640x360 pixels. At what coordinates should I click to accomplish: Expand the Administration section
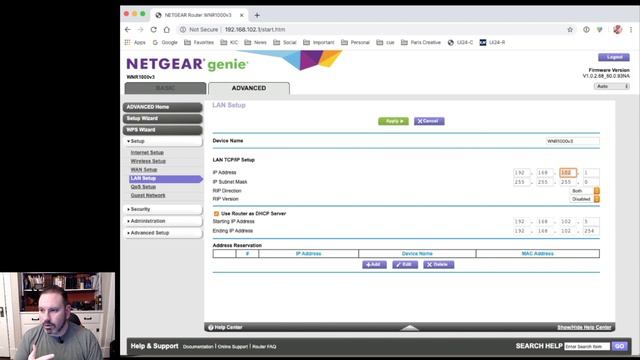click(x=162, y=221)
